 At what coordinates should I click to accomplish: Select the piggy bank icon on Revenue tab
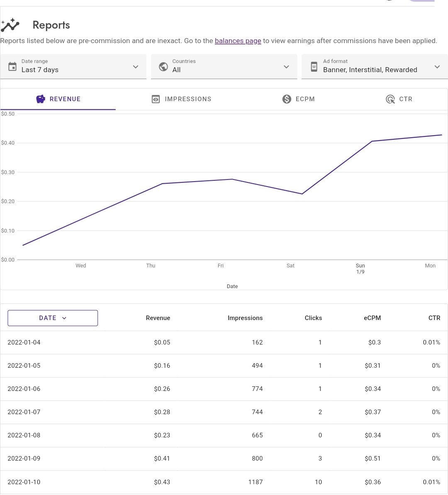[40, 99]
